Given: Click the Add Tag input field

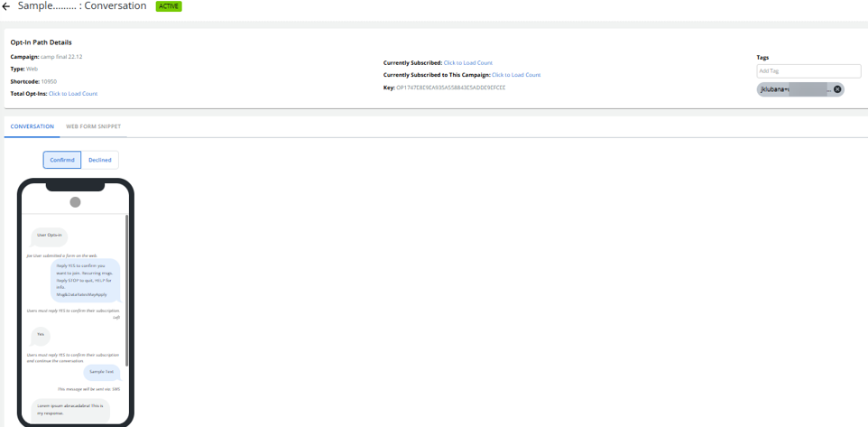Looking at the screenshot, I should (808, 70).
